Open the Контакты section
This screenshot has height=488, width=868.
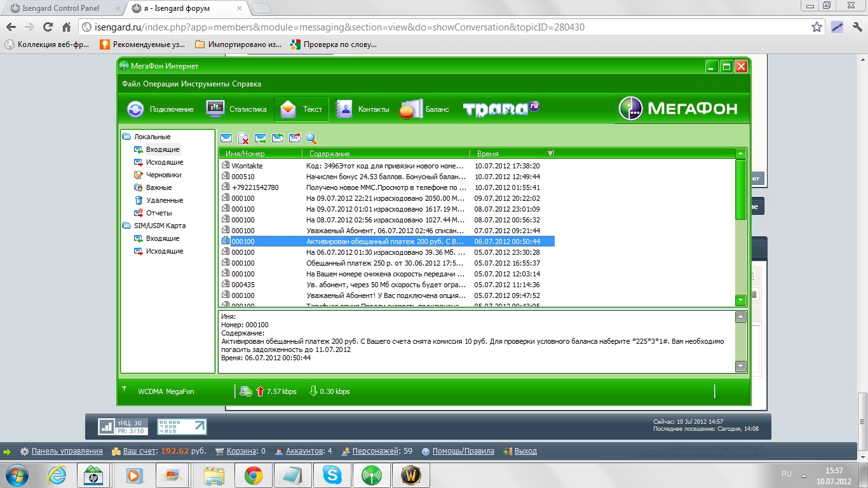[x=362, y=109]
